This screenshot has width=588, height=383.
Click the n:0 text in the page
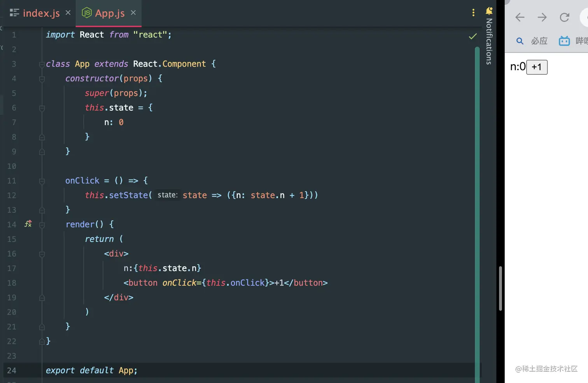[518, 67]
